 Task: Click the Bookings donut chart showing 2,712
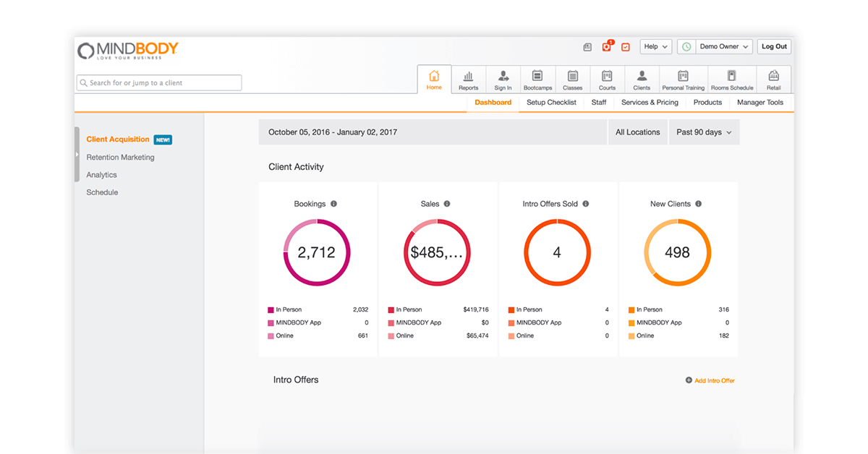pos(317,252)
